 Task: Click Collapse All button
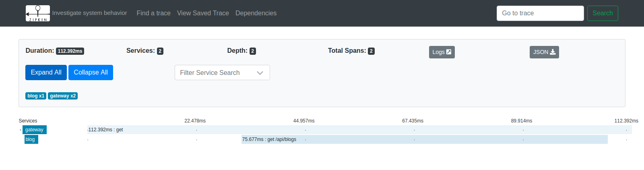coord(91,73)
